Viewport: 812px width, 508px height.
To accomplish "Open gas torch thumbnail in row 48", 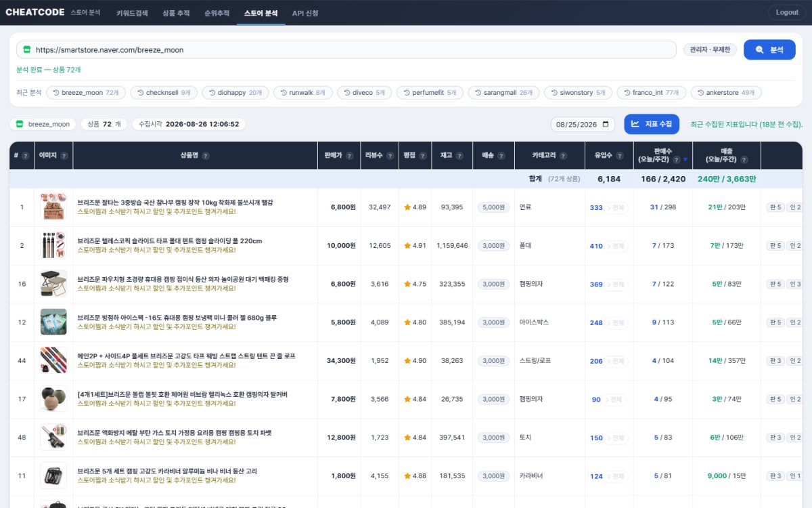I will click(53, 438).
